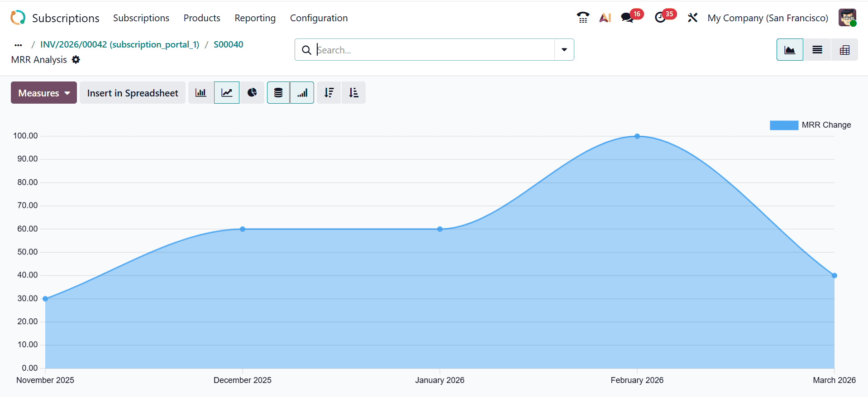868x397 pixels.
Task: Go back to S00040 breadcrumb link
Action: tap(228, 44)
